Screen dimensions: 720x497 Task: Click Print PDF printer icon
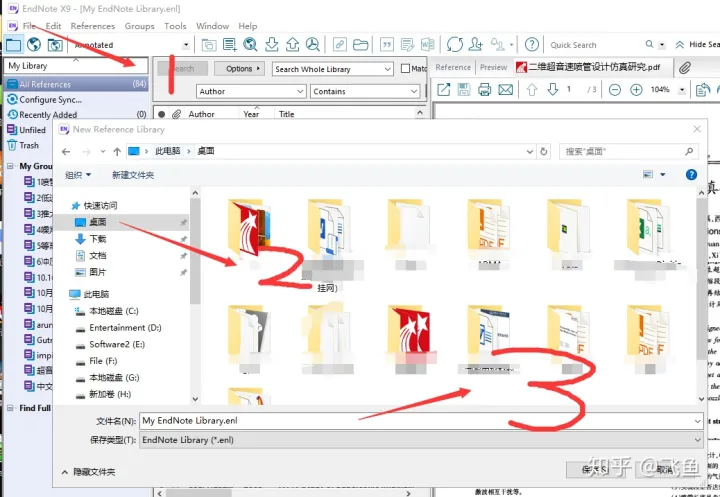point(484,90)
